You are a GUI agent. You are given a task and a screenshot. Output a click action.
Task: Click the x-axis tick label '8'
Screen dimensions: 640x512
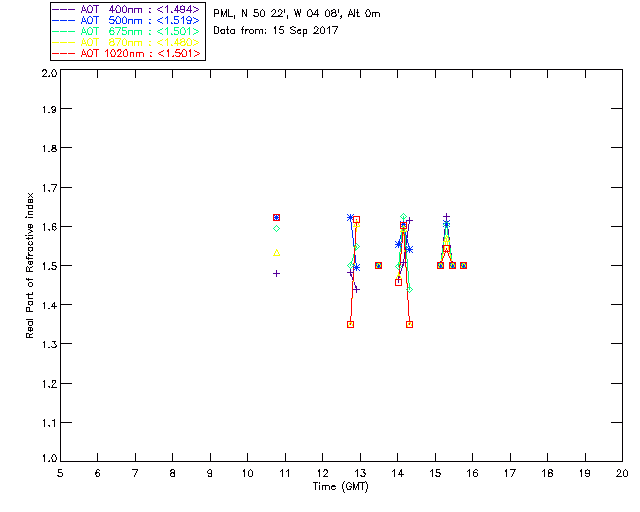click(x=173, y=473)
